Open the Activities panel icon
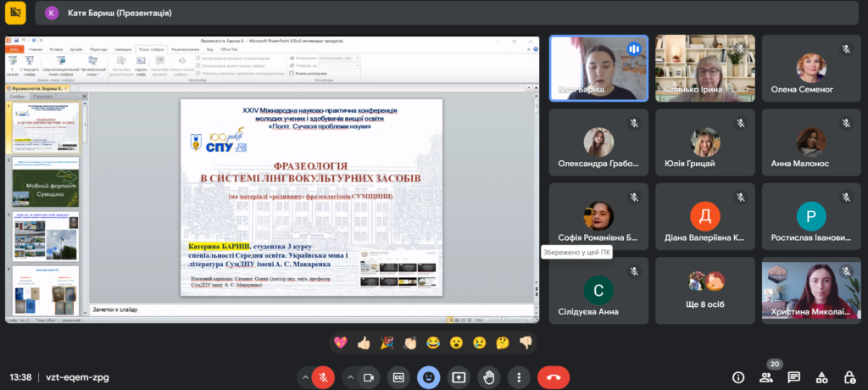The height and width of the screenshot is (390, 868). pyautogui.click(x=821, y=376)
